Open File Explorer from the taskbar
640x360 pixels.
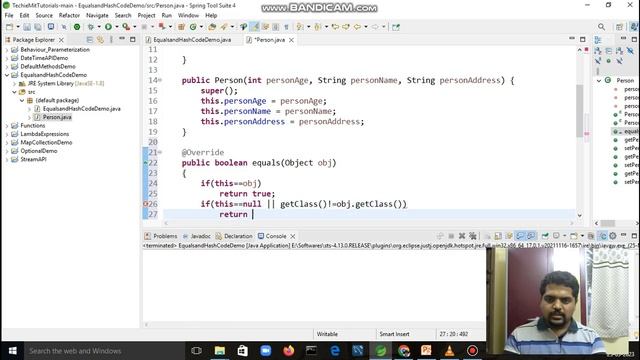tap(220, 351)
